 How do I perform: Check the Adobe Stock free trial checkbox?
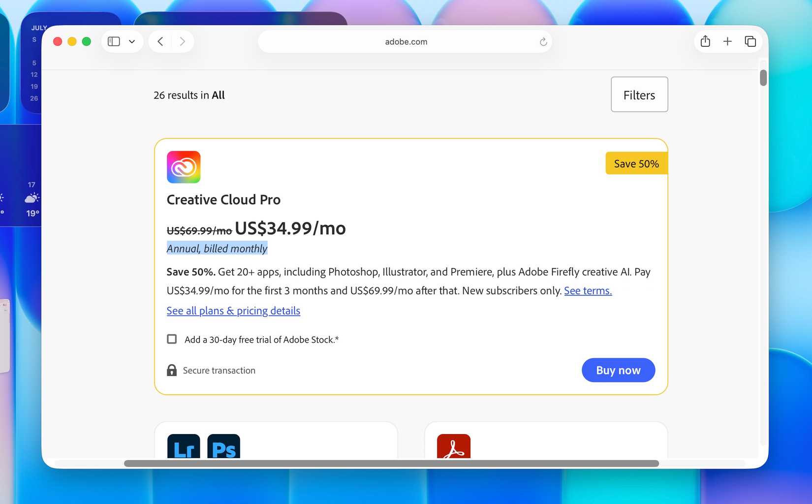pyautogui.click(x=172, y=339)
